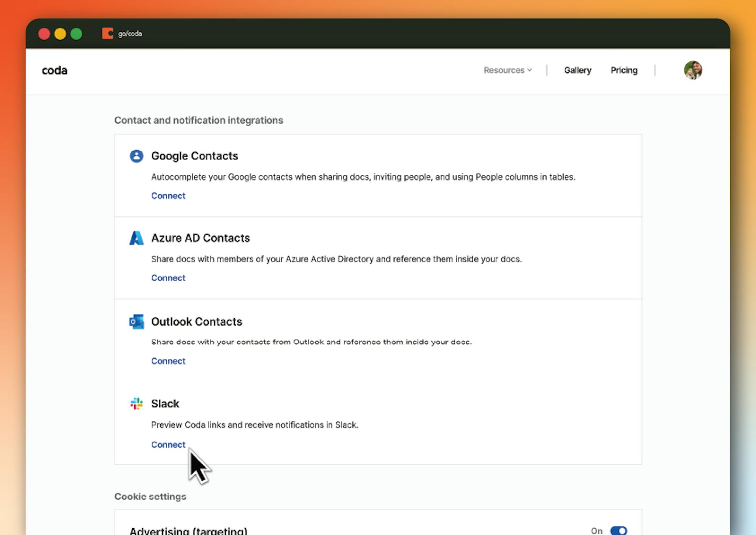Toggle Advertising targeting cookie switch

point(618,530)
